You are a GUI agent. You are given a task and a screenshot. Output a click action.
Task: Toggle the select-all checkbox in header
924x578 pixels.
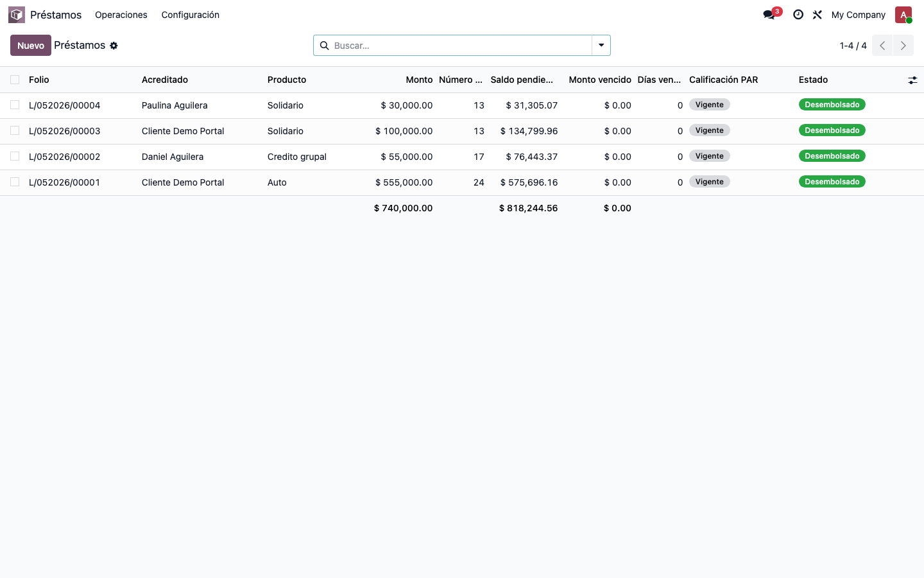tap(15, 80)
